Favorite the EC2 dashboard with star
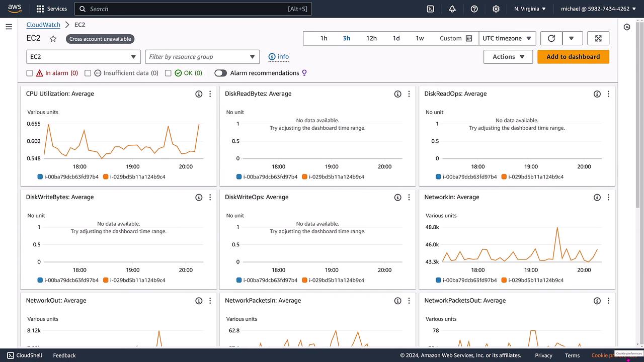 [x=53, y=39]
